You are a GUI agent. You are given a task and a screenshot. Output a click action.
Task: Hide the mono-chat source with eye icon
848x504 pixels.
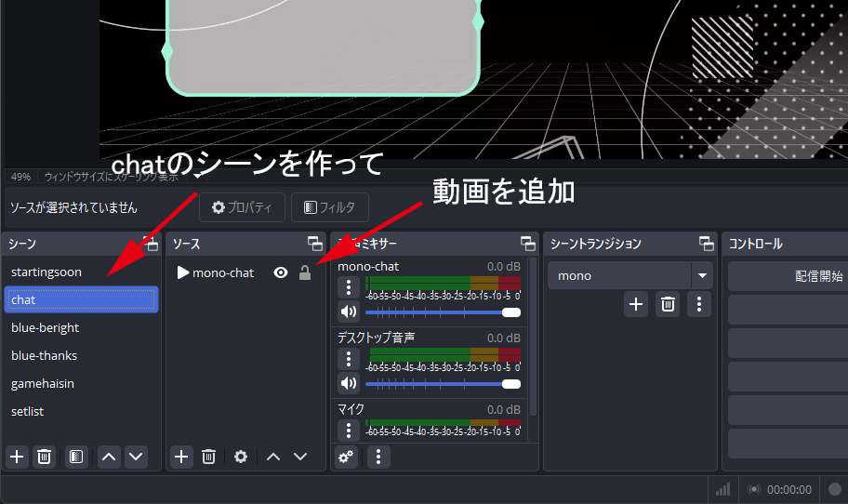(280, 272)
